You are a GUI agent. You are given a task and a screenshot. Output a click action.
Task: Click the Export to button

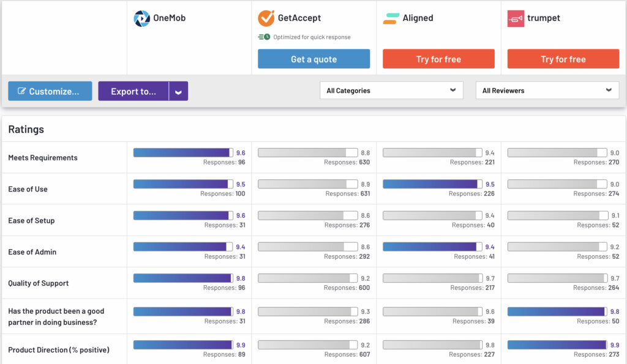click(x=133, y=91)
